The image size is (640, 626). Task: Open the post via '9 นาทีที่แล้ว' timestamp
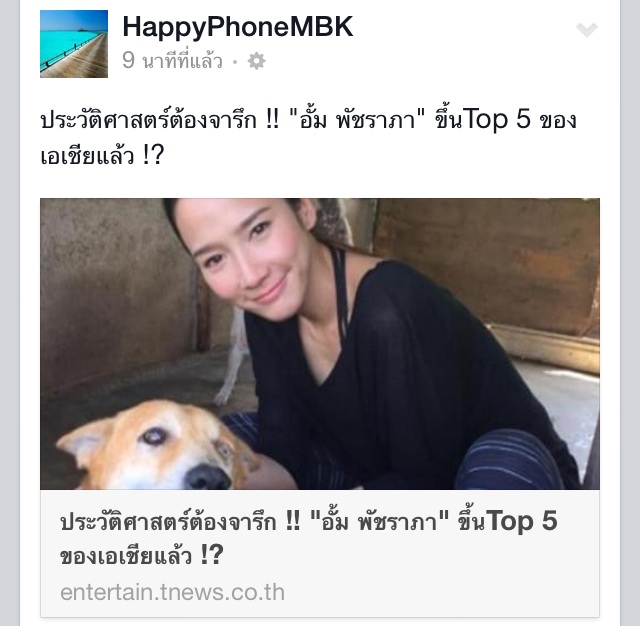[x=172, y=61]
